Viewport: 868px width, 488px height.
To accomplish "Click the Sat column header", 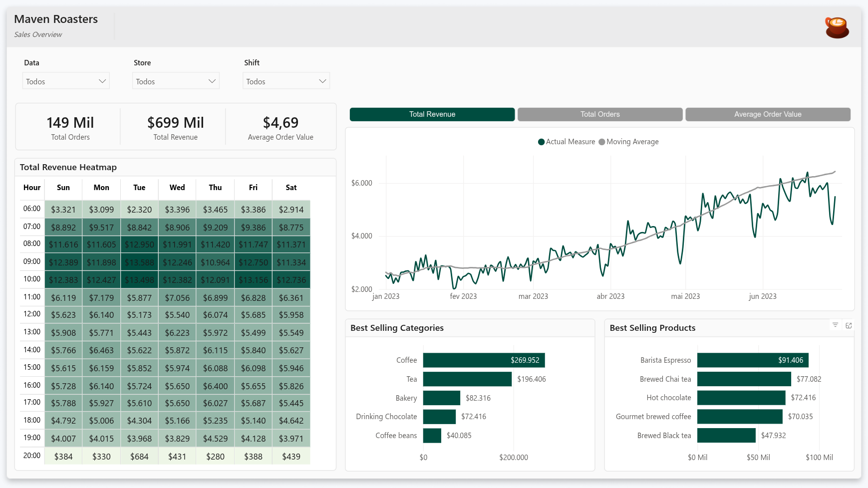I will pos(291,188).
